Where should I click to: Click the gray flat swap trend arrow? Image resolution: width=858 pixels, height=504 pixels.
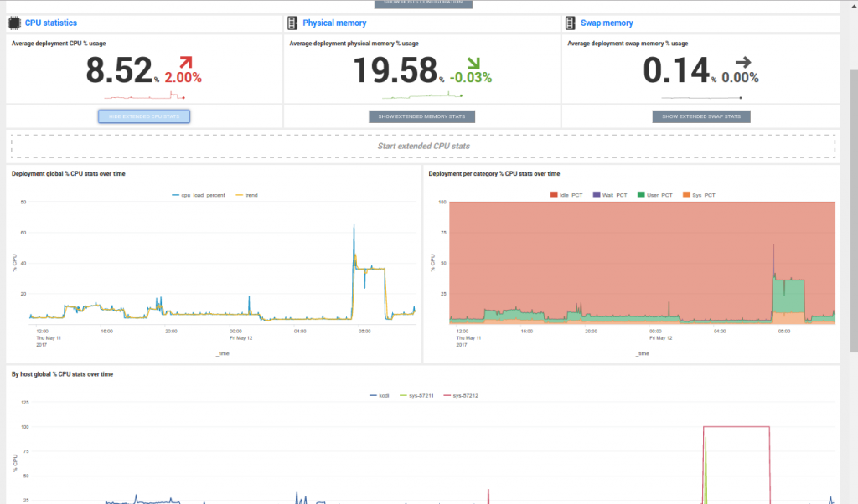(743, 62)
